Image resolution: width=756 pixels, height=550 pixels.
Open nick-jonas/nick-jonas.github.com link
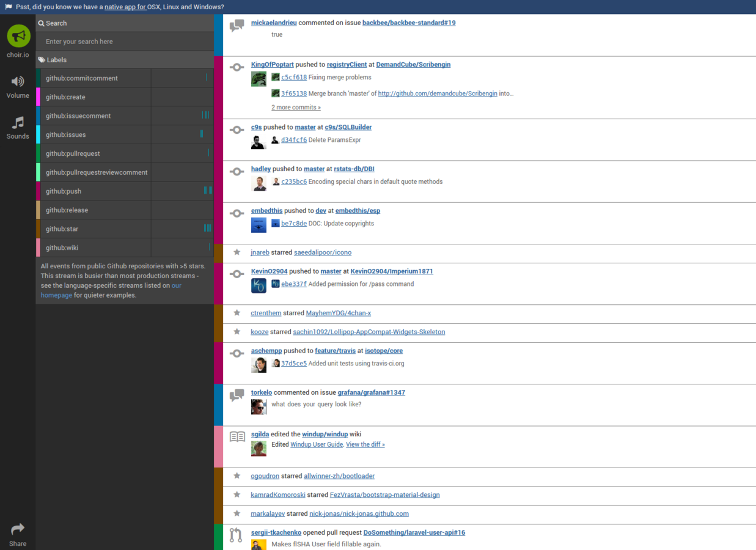[x=359, y=514]
